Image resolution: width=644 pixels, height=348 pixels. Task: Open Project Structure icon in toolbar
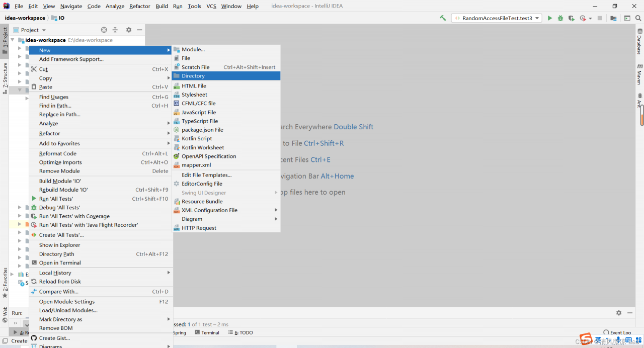pyautogui.click(x=614, y=18)
